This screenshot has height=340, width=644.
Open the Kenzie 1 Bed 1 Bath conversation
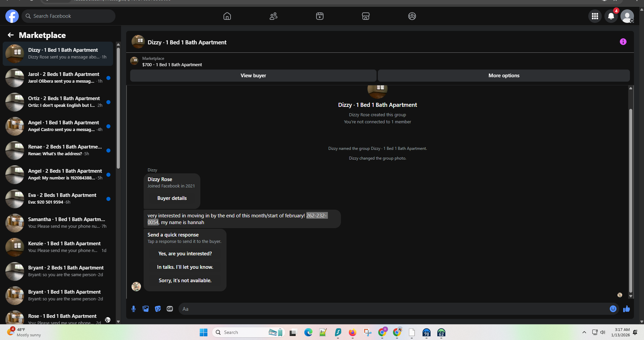pyautogui.click(x=58, y=247)
